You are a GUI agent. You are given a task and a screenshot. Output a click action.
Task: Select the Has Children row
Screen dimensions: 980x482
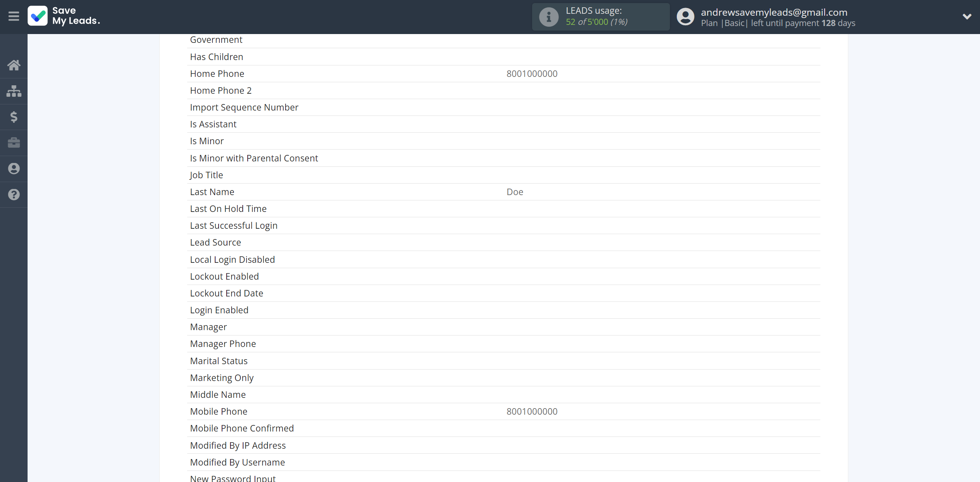(x=503, y=57)
